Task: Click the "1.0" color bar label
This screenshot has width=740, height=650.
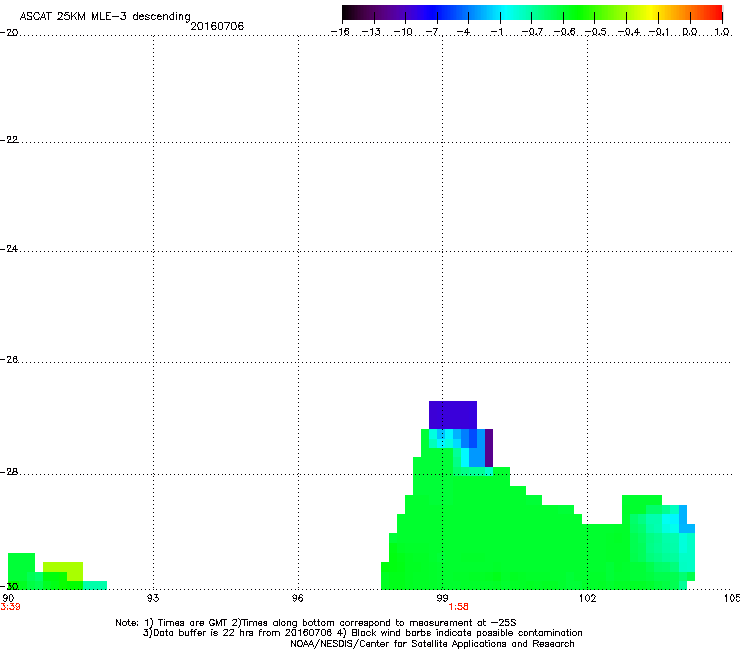Action: (722, 32)
